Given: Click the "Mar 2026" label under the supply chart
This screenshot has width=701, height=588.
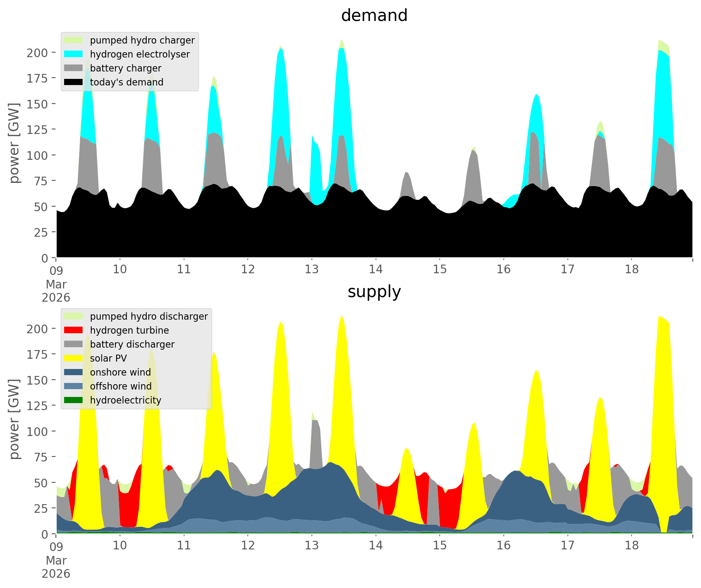Looking at the screenshot, I should 56,567.
